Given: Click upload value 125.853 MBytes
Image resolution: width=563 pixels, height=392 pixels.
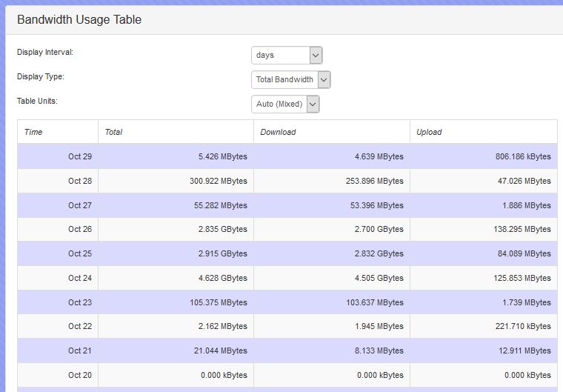Looking at the screenshot, I should click(522, 278).
